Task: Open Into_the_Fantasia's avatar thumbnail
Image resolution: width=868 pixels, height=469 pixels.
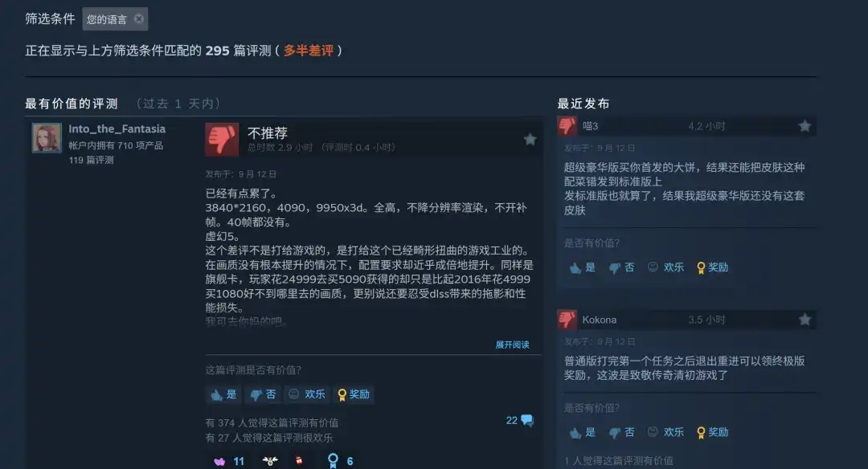Action: [47, 137]
